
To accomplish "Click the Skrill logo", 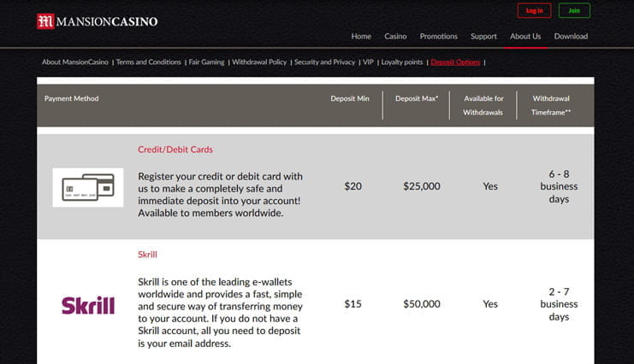I will 88,305.
